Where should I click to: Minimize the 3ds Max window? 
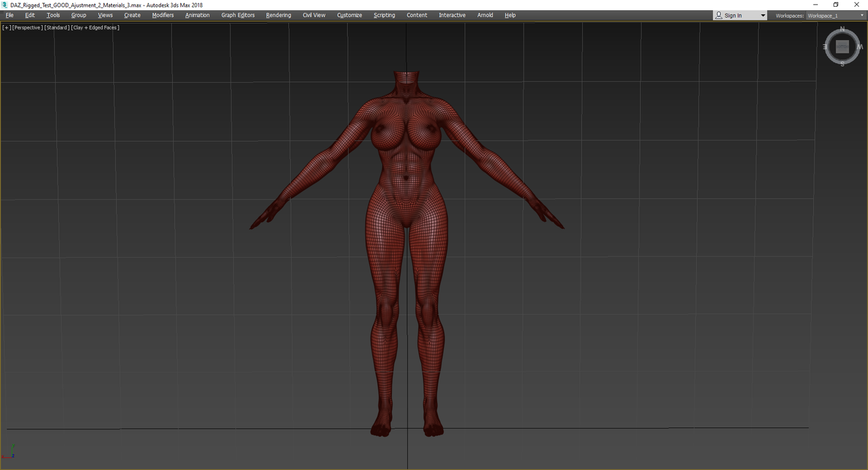[816, 5]
